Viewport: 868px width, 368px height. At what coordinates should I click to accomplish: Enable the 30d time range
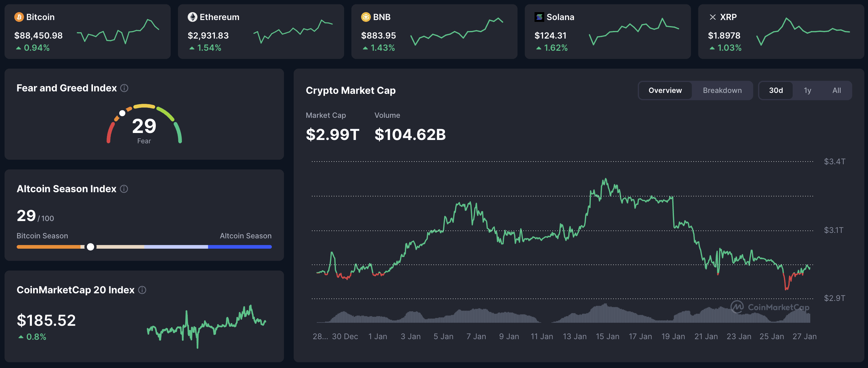(776, 90)
